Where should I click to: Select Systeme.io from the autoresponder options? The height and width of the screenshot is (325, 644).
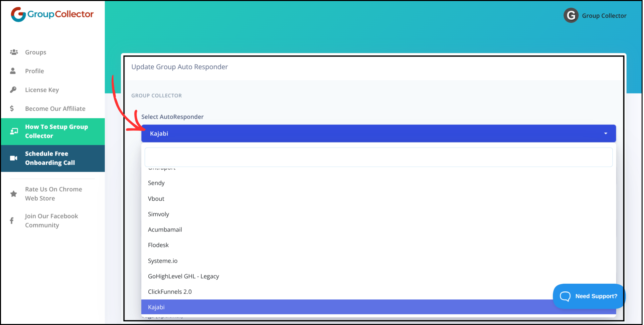point(163,261)
